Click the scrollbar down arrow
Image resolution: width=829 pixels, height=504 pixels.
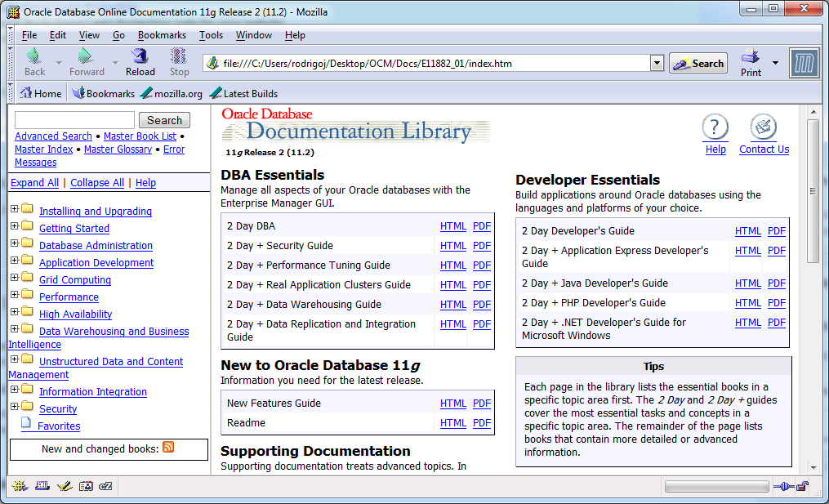[813, 467]
